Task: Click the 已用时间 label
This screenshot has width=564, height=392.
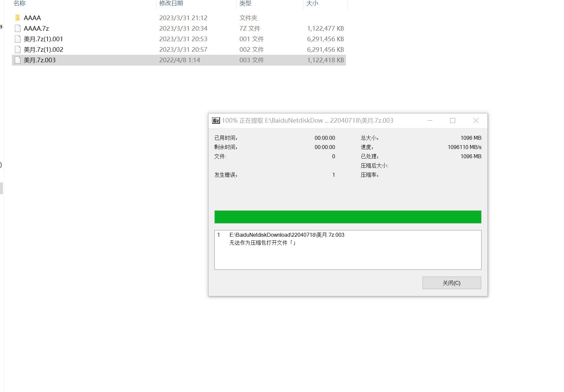Action: coord(226,138)
